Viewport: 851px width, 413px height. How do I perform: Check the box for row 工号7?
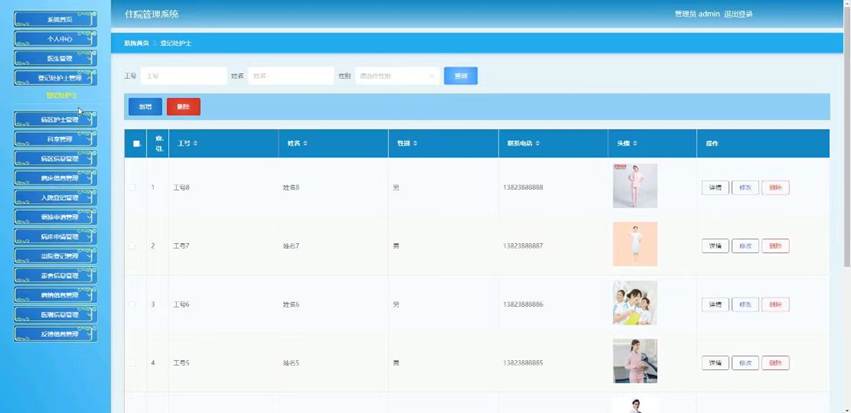[x=131, y=246]
